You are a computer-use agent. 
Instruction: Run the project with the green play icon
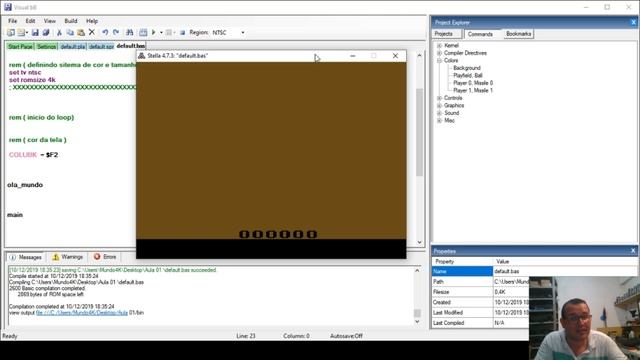click(154, 32)
